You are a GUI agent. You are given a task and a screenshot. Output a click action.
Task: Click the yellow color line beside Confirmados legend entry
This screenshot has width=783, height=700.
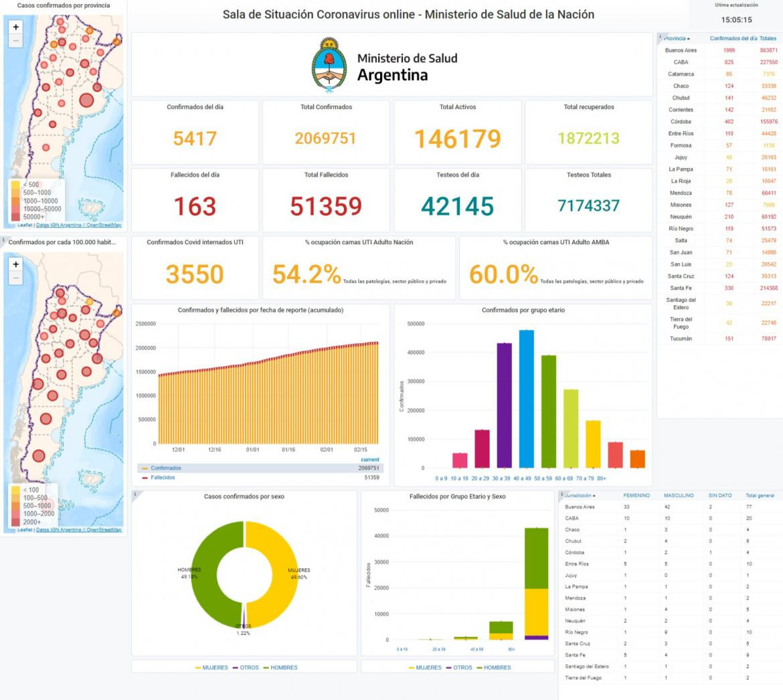(145, 468)
